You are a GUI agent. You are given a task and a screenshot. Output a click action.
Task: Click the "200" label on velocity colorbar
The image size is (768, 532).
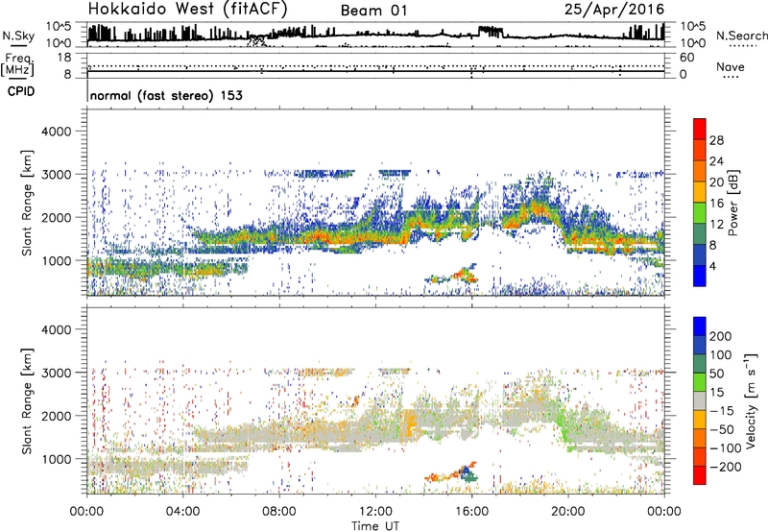(721, 336)
